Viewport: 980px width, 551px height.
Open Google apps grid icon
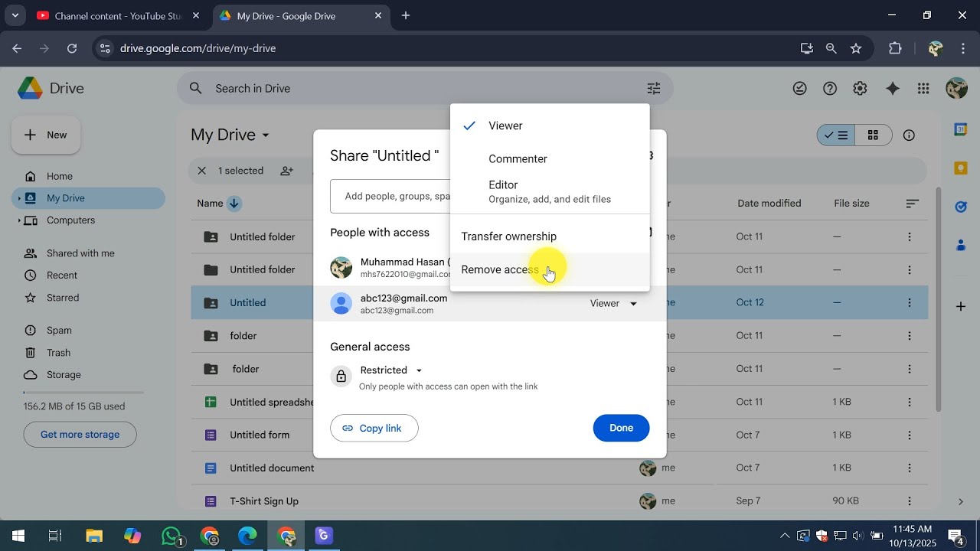coord(923,89)
